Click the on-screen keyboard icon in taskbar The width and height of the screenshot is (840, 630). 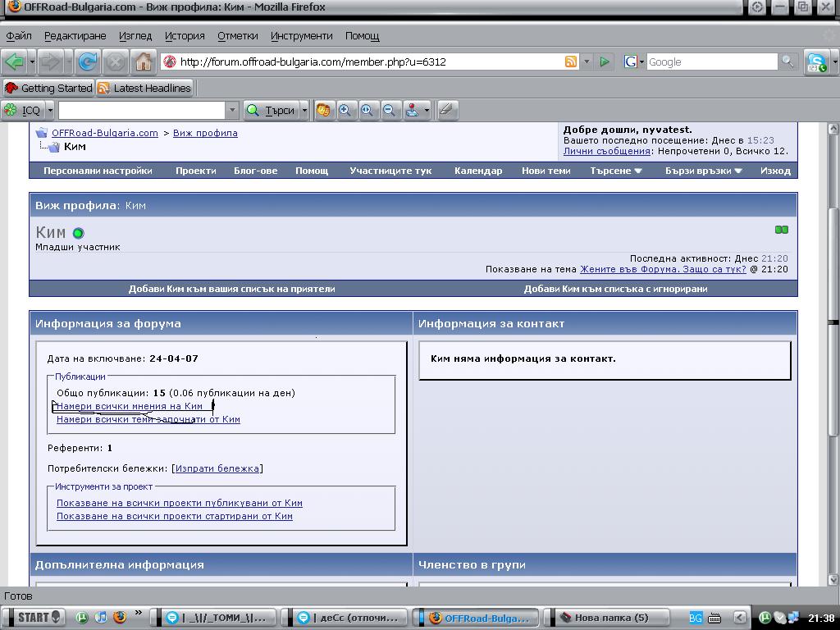pyautogui.click(x=714, y=619)
